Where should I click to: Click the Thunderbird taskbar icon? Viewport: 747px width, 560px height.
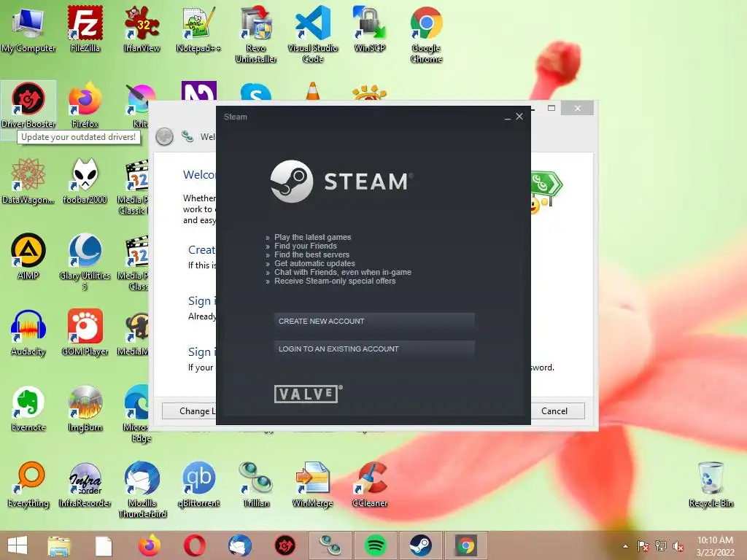tap(239, 545)
